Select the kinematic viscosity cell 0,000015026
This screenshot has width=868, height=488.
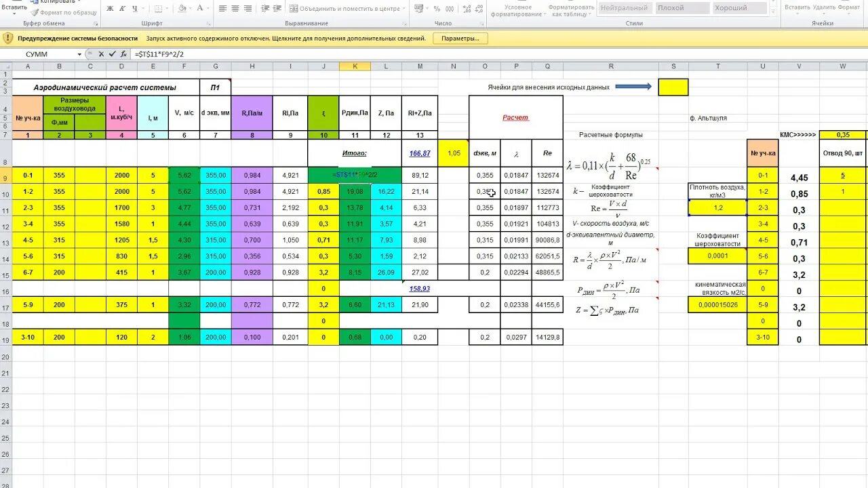click(x=717, y=305)
